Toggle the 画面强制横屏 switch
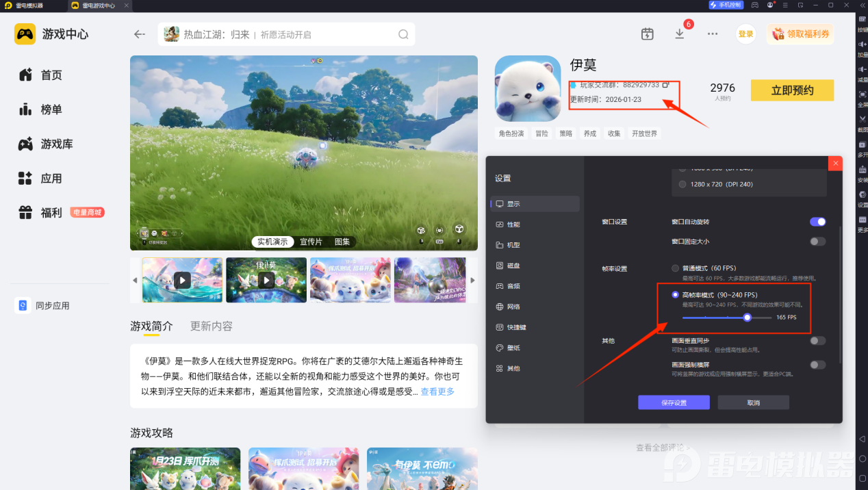The height and width of the screenshot is (490, 868). tap(817, 365)
